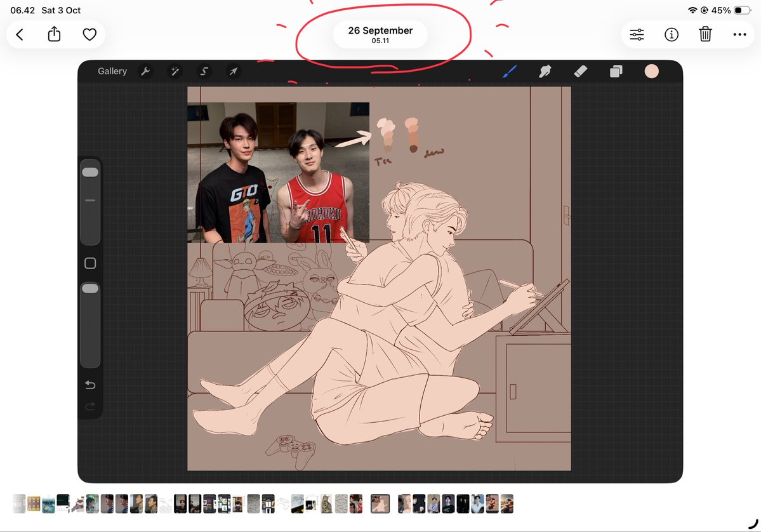761x532 pixels.
Task: Tap the undo arrow in Procreate sidebar
Action: coord(90,385)
